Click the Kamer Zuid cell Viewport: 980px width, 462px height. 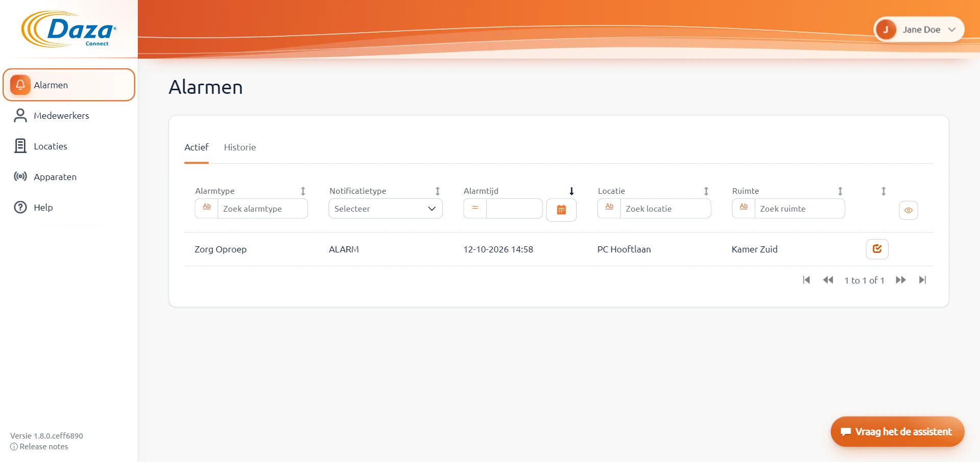click(754, 249)
